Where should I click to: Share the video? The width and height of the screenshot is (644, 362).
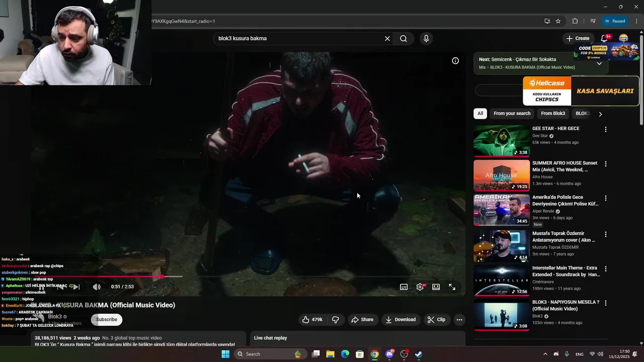click(x=362, y=319)
